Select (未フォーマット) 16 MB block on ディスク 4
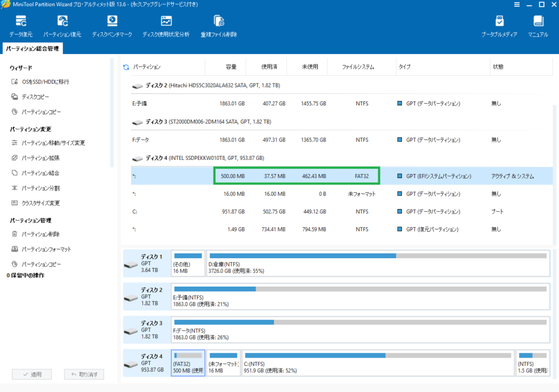 pos(223,363)
